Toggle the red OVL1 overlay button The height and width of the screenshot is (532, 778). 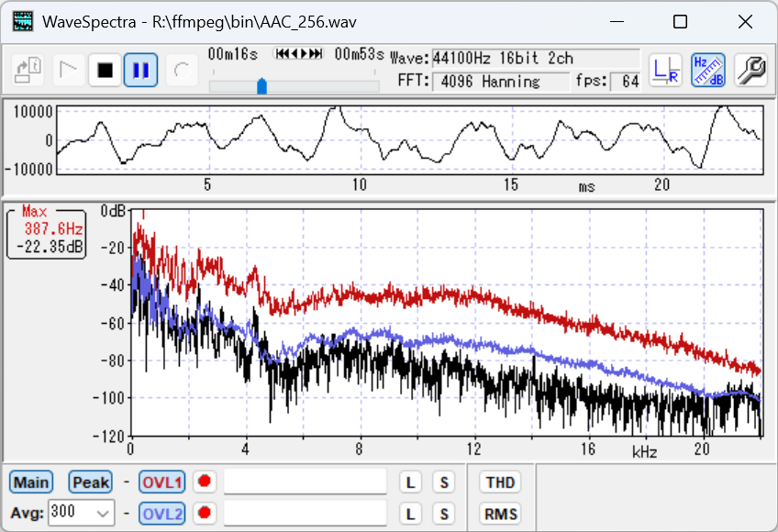162,482
